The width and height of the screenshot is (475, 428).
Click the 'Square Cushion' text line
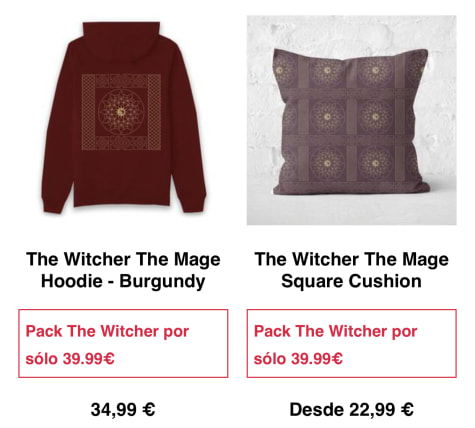[351, 281]
